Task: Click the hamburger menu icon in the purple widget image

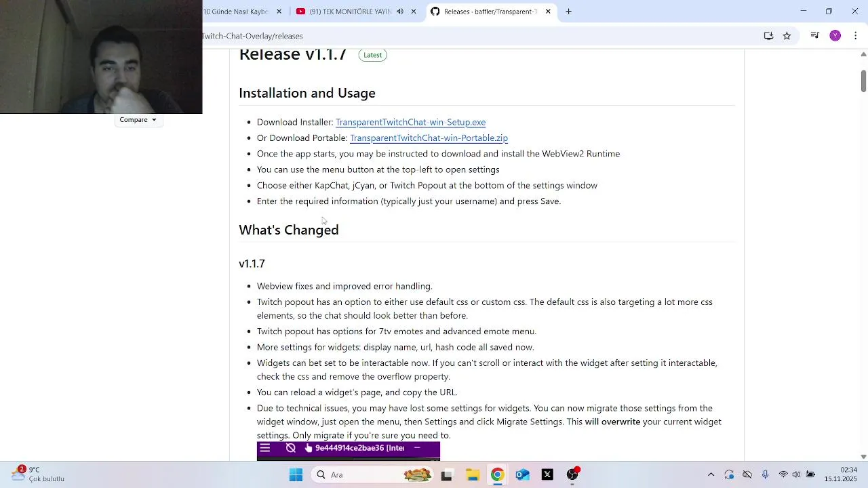Action: coord(265,448)
